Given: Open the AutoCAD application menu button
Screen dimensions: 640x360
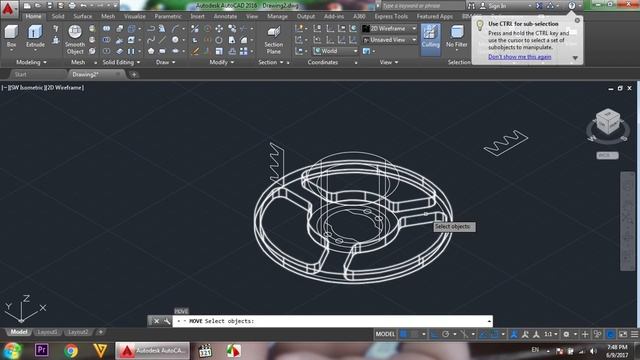Looking at the screenshot, I should pos(9,9).
